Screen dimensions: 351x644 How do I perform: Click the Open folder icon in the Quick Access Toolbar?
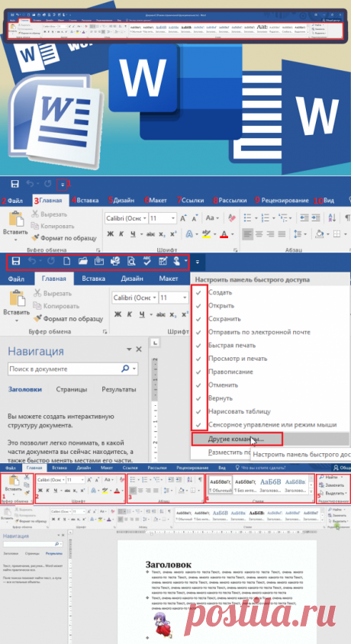point(83,261)
